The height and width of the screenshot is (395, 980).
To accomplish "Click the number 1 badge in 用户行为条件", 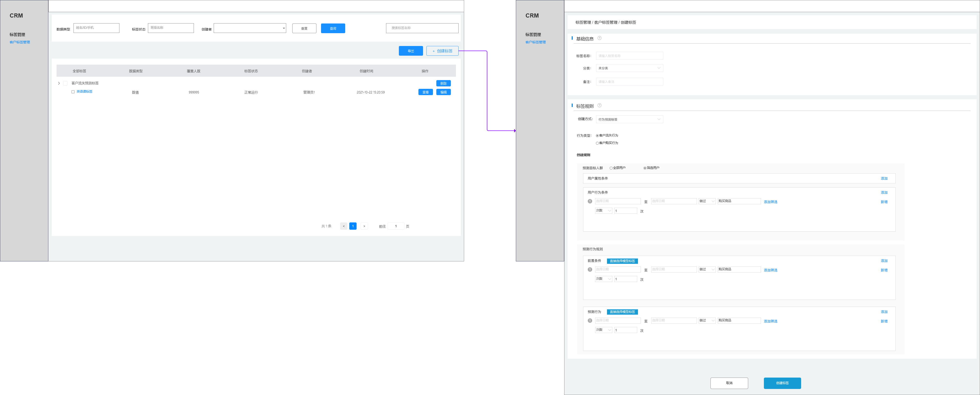I will pos(590,201).
